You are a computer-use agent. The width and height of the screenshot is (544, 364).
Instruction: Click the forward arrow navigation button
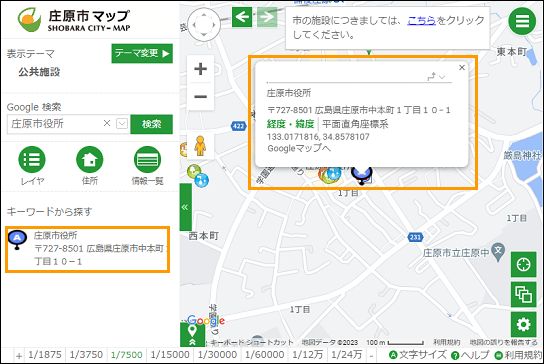coord(267,17)
